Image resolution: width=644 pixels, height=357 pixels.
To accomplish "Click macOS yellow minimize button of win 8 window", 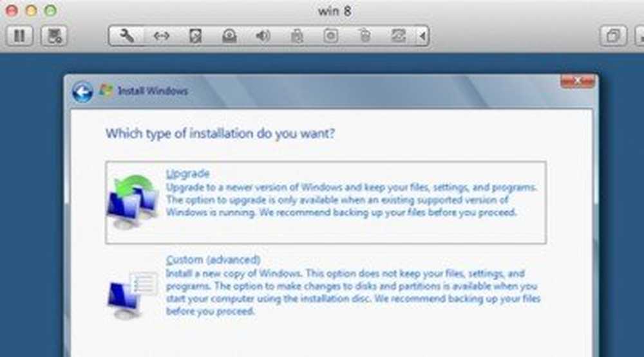I will (31, 11).
